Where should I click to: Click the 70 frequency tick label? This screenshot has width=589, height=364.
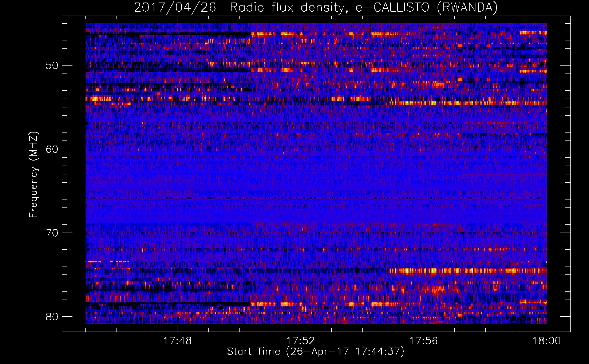[x=52, y=233]
